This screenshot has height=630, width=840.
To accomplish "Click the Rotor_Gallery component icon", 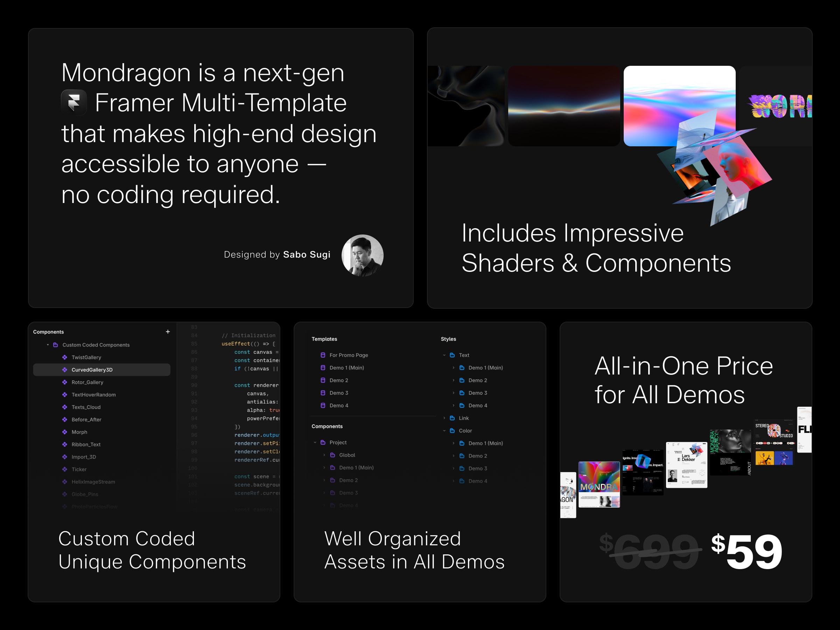I will [64, 383].
